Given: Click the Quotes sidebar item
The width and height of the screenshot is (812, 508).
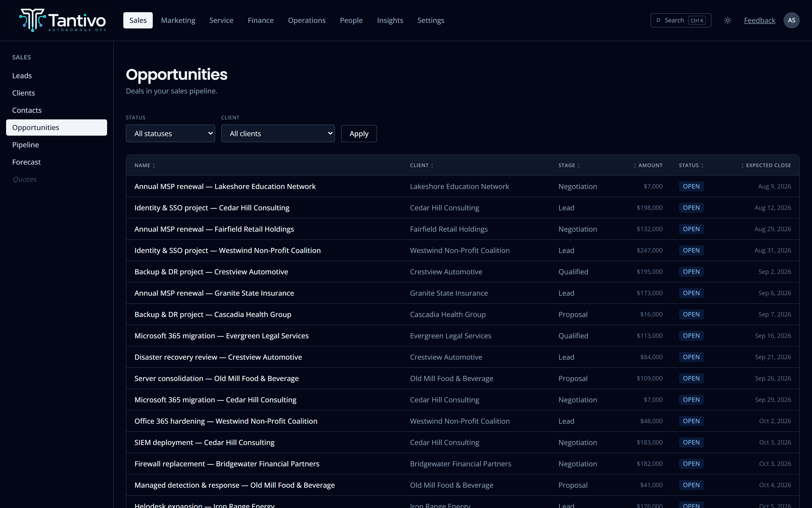Looking at the screenshot, I should [x=25, y=179].
